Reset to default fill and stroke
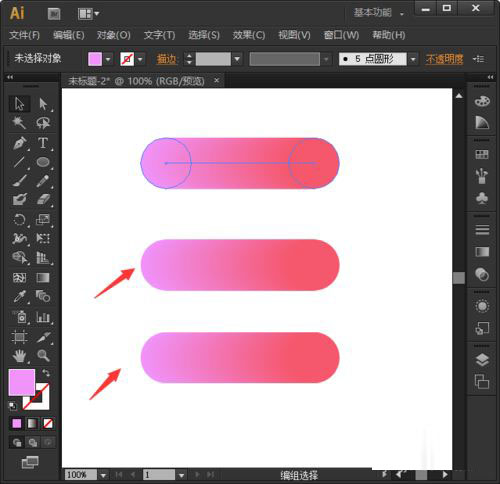 (12, 406)
